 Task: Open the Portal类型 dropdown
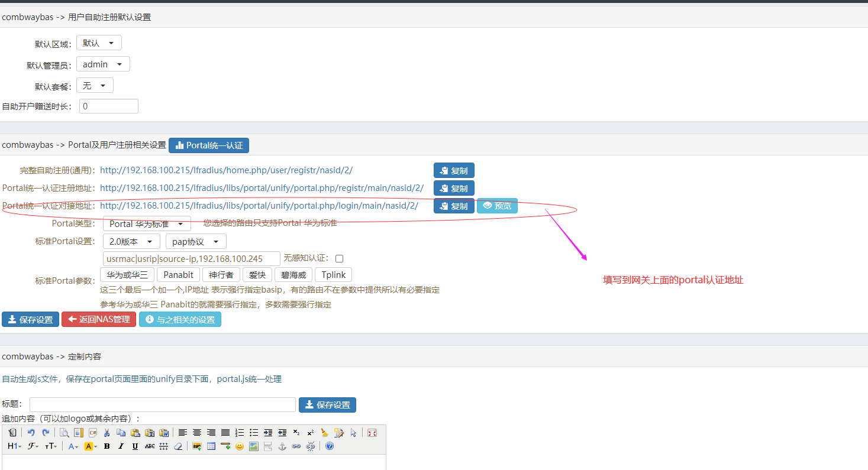[147, 224]
